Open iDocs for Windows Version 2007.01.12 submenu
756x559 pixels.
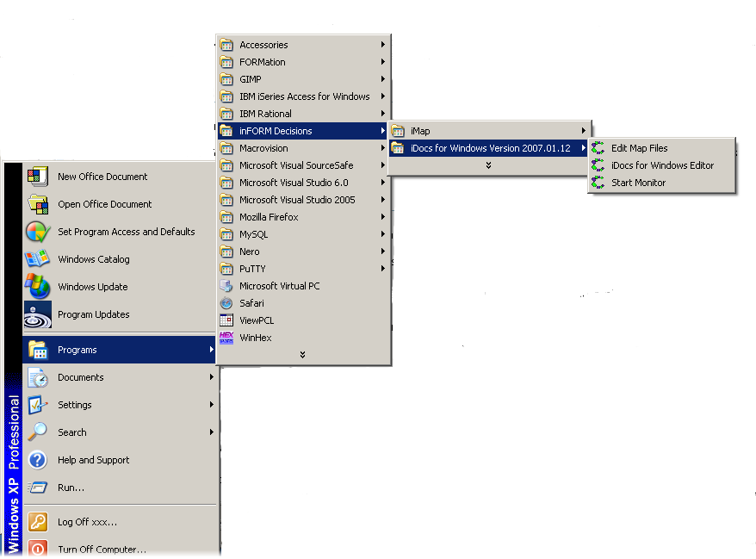click(x=489, y=148)
